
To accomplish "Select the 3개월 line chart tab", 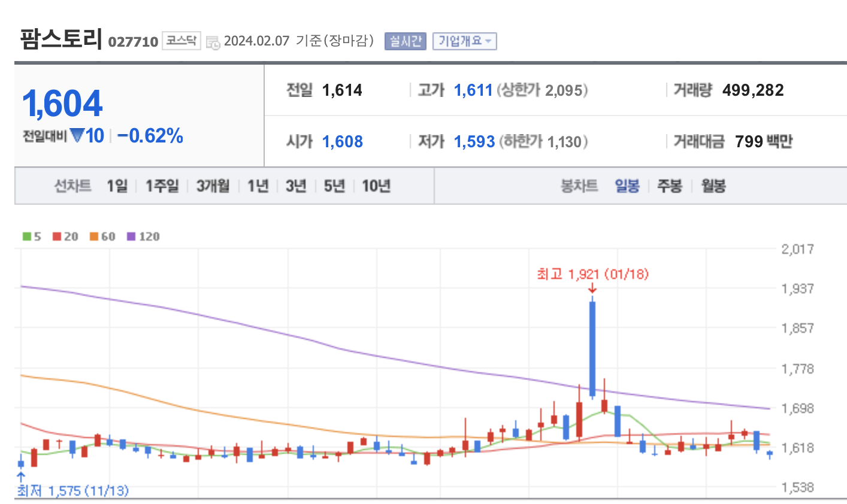I will click(213, 186).
